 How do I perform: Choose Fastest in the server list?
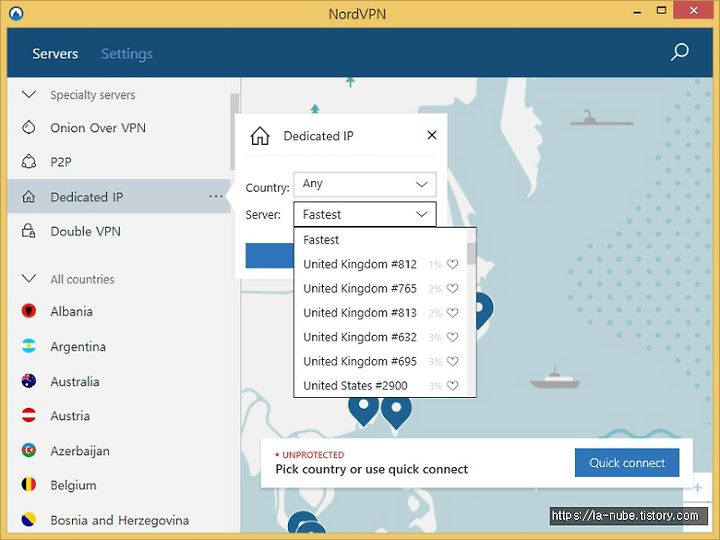[x=380, y=240]
